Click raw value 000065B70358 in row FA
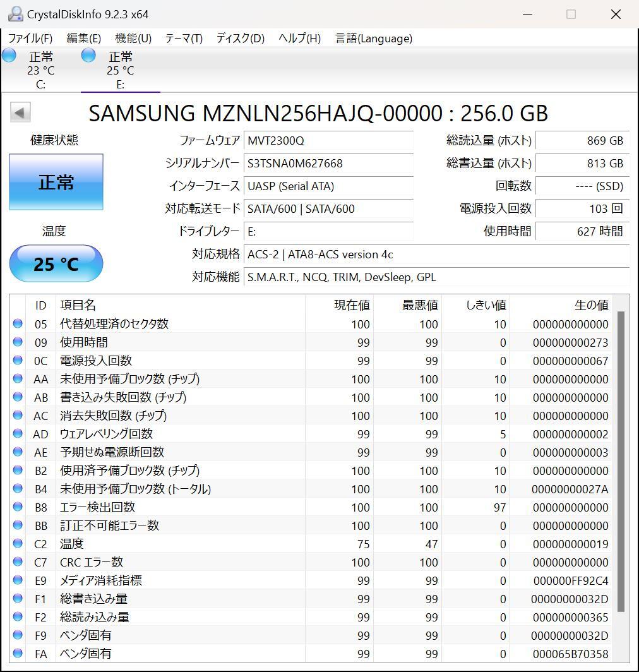The image size is (639, 672). pyautogui.click(x=570, y=654)
